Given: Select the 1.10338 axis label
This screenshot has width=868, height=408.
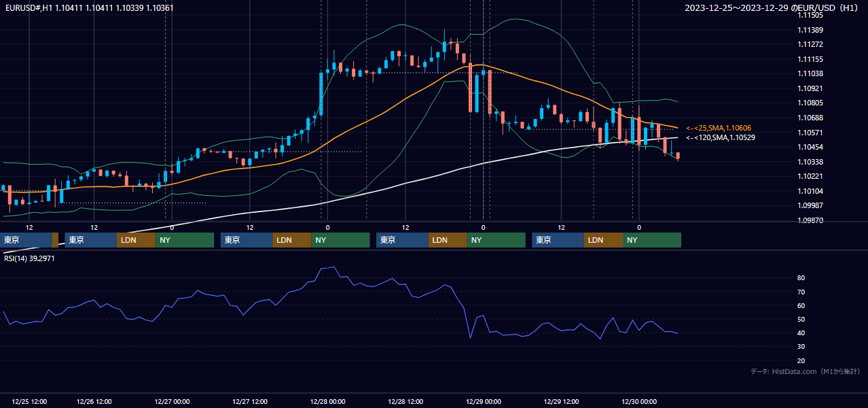Looking at the screenshot, I should (810, 162).
